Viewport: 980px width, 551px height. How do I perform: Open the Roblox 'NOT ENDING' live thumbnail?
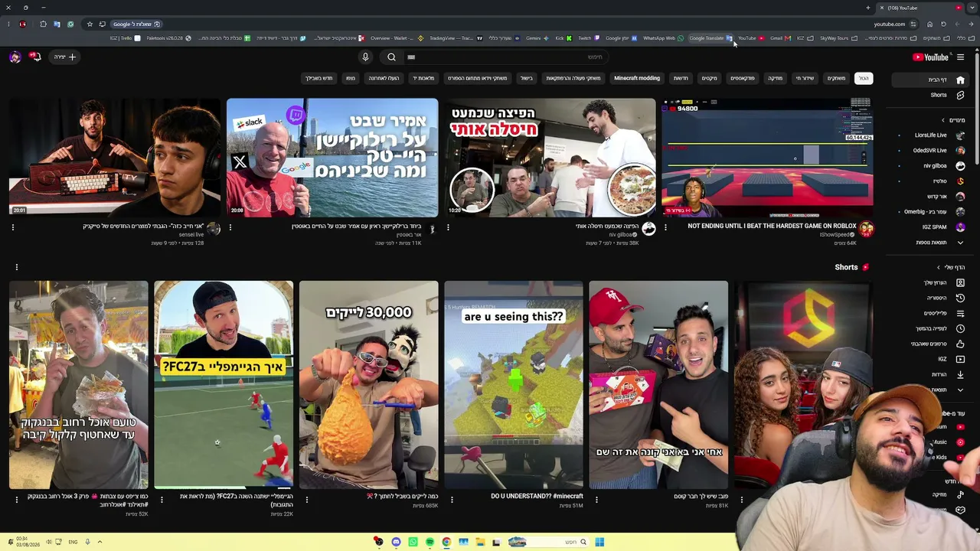coord(767,158)
